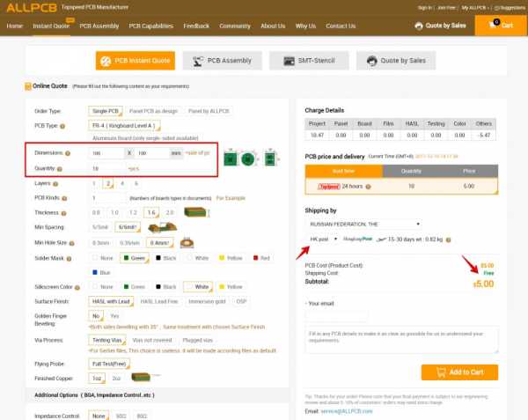Click the 24 hours build time row
528x420 pixels.
pos(401,187)
